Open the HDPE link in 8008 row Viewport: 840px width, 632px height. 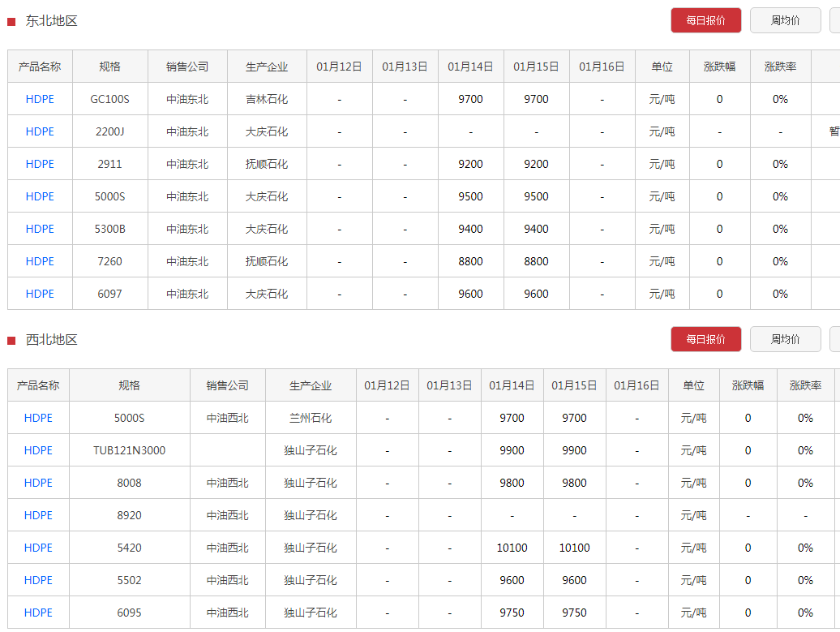(x=38, y=483)
